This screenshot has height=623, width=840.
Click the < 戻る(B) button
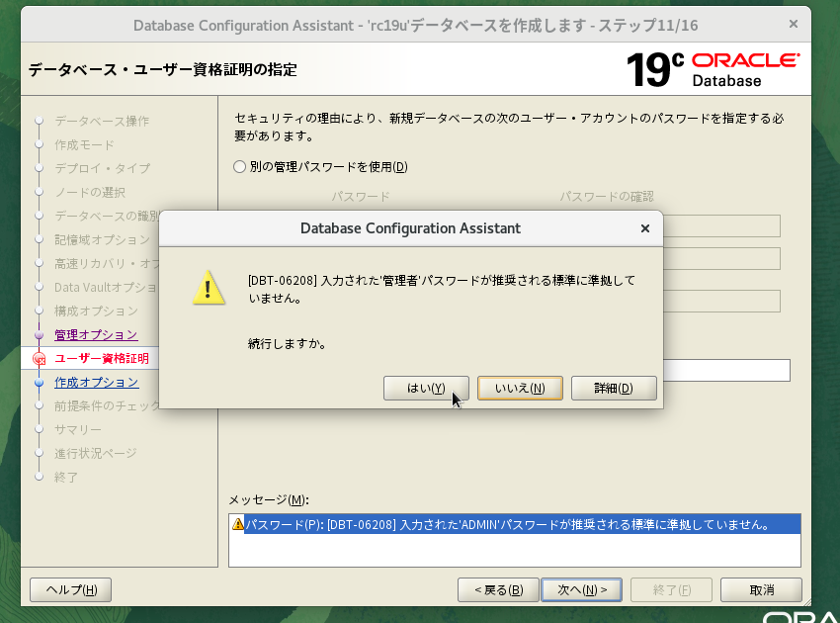[x=498, y=589]
